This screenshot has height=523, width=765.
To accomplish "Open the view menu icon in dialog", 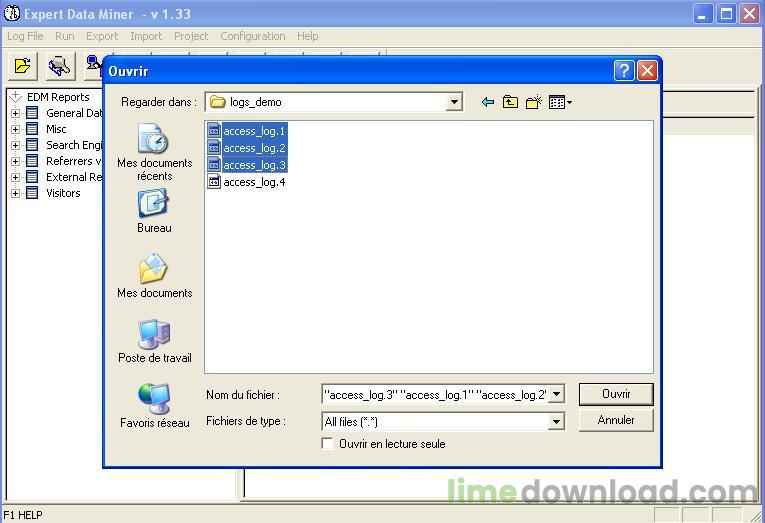I will (560, 102).
